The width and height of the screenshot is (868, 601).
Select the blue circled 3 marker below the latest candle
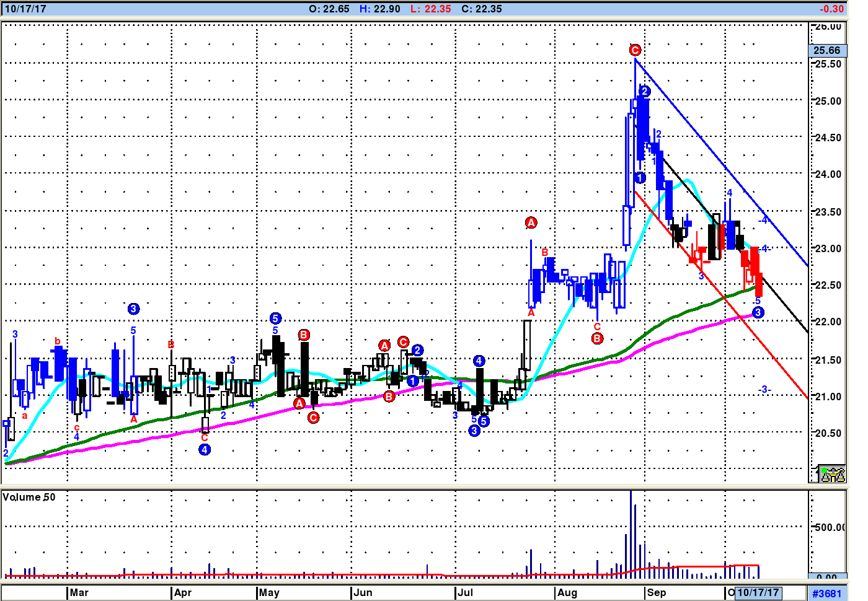758,312
